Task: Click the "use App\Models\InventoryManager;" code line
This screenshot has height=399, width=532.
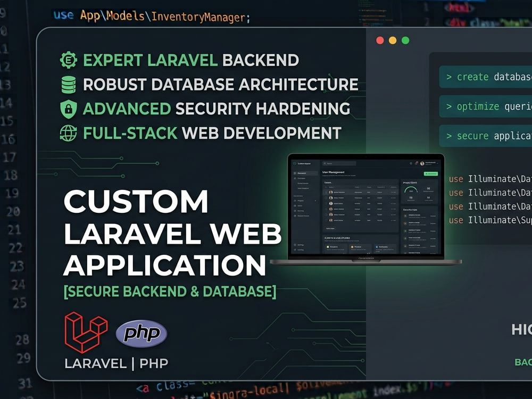Action: click(152, 16)
